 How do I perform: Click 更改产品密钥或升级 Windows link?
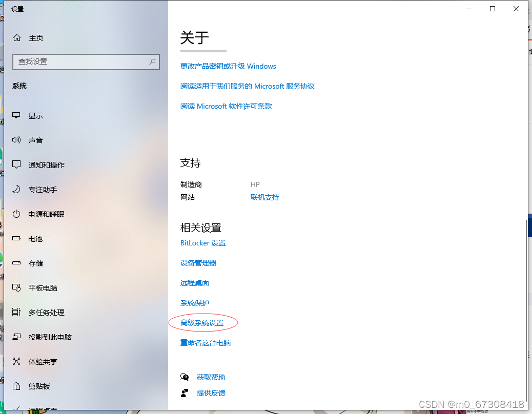coord(228,66)
